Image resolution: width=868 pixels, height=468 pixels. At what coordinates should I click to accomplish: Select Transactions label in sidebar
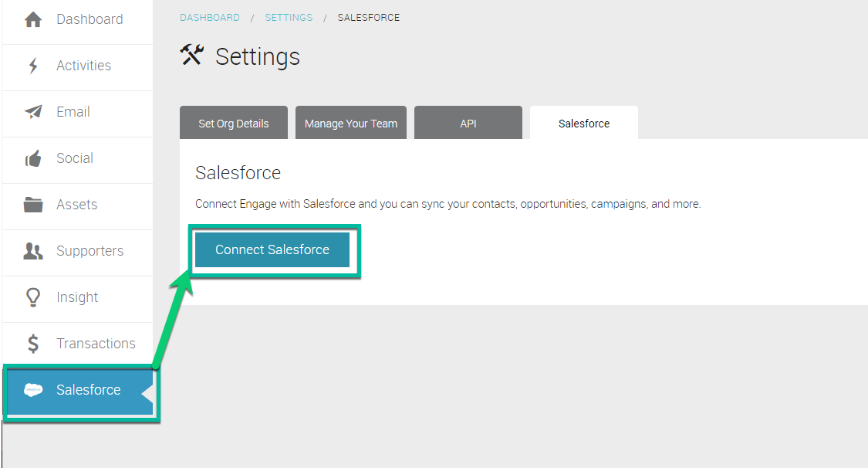click(96, 344)
